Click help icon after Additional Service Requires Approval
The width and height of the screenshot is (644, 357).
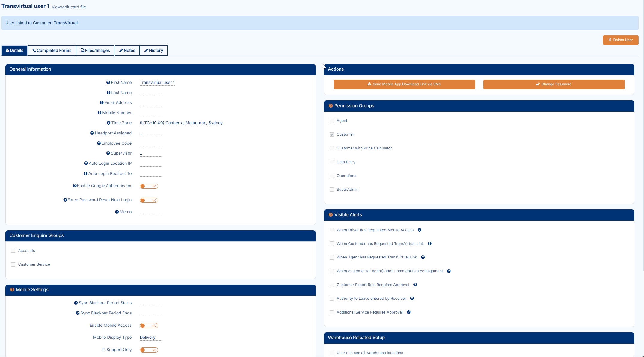[x=408, y=312]
